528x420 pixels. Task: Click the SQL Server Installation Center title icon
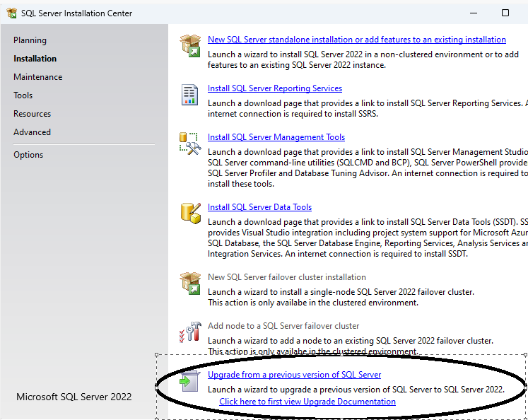pos(12,13)
